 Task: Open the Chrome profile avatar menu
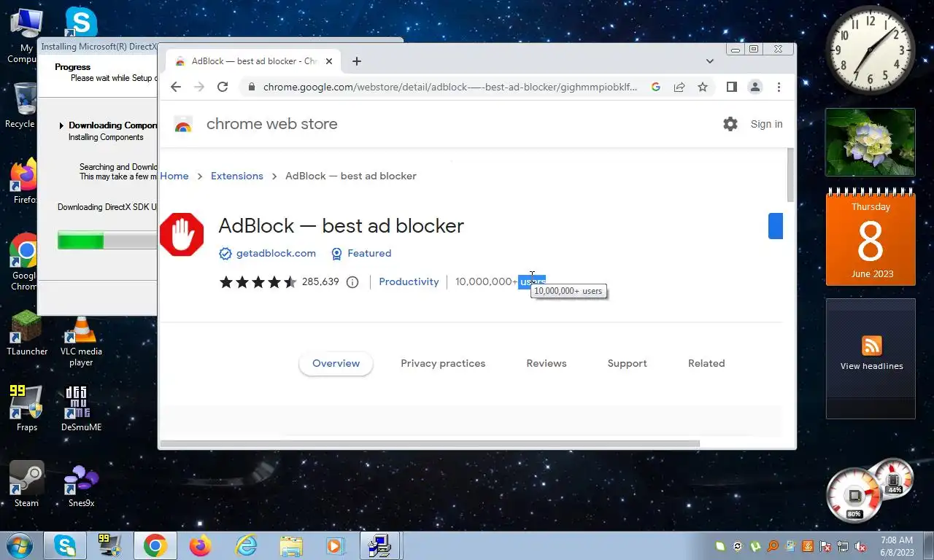pos(755,87)
